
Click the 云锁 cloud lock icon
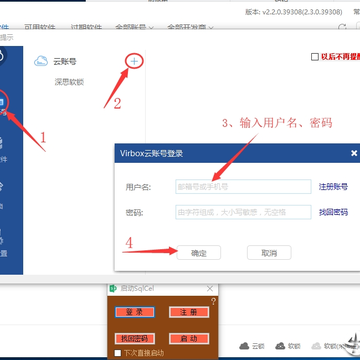(x=244, y=346)
